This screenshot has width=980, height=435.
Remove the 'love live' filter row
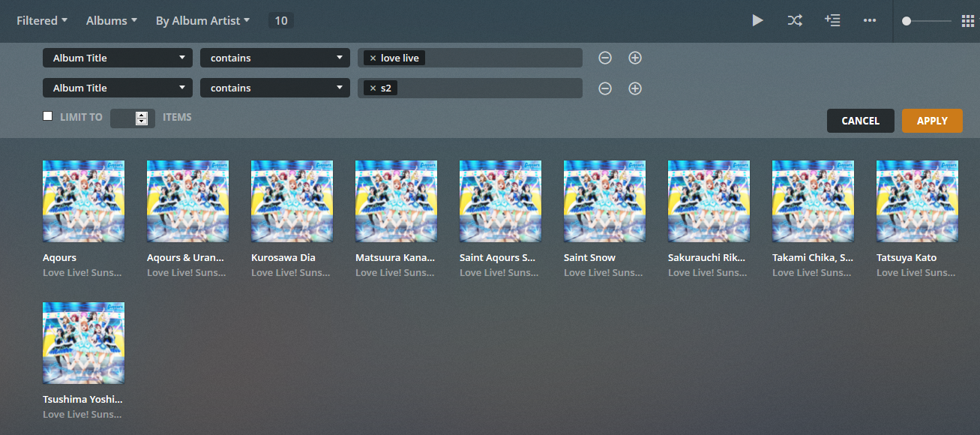point(605,58)
